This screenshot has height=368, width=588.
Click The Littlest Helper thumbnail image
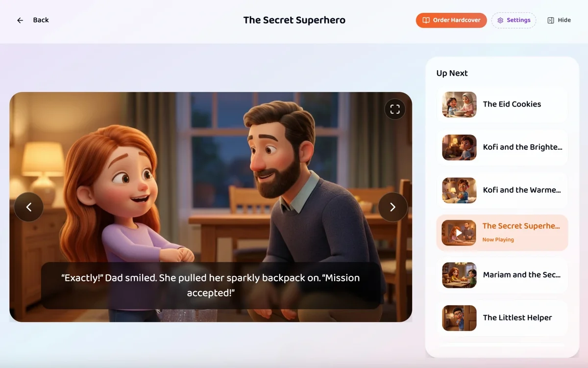459,318
